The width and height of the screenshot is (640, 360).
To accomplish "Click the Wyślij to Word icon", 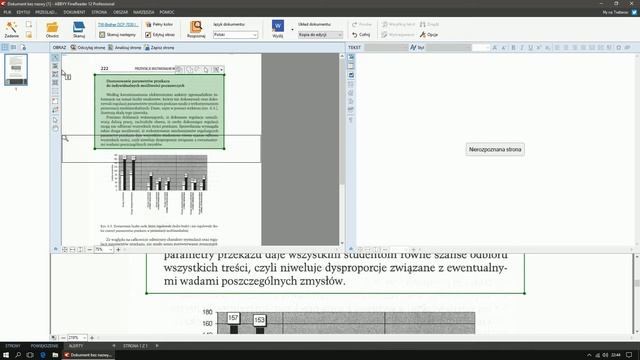I will (x=278, y=29).
